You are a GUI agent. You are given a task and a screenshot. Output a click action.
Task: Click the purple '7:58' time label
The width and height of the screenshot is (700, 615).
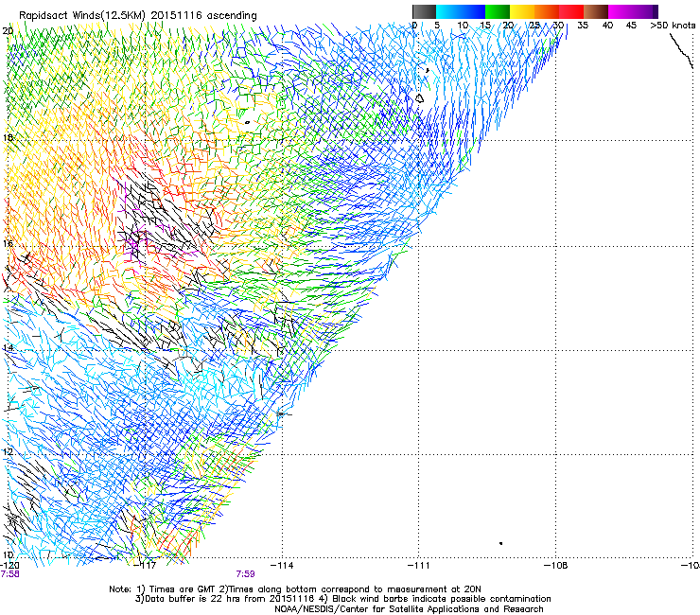[9, 574]
